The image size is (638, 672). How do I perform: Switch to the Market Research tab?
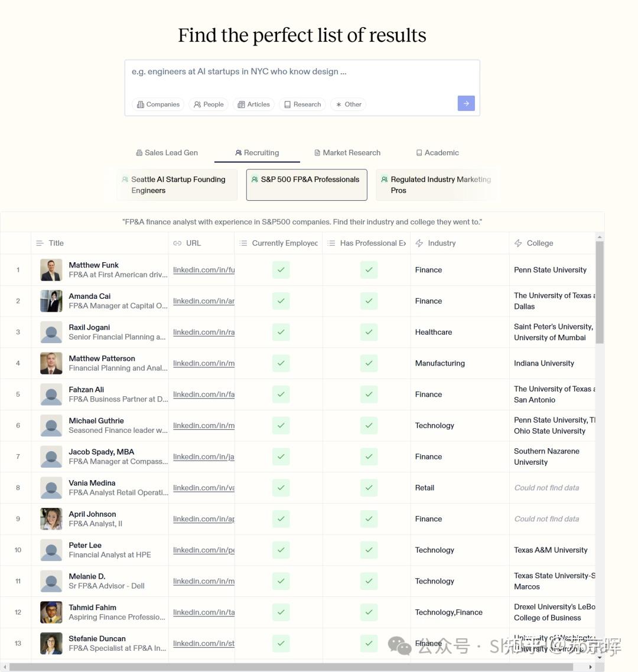[347, 152]
